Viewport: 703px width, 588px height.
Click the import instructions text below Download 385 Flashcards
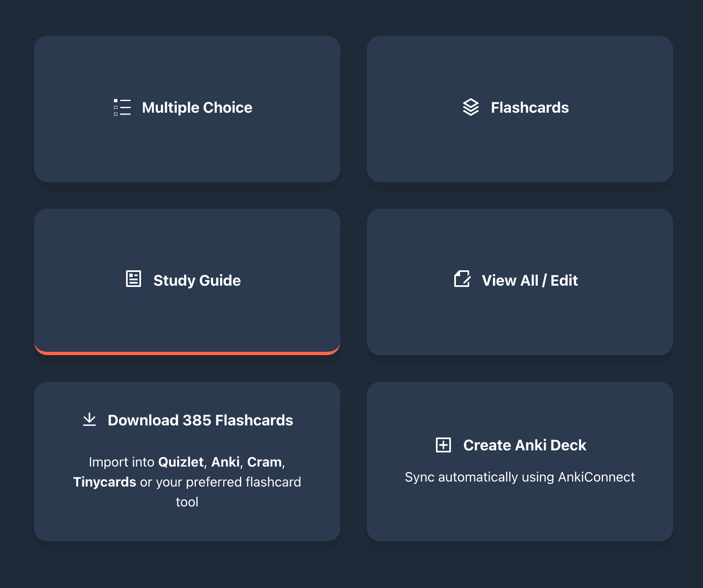tap(187, 482)
